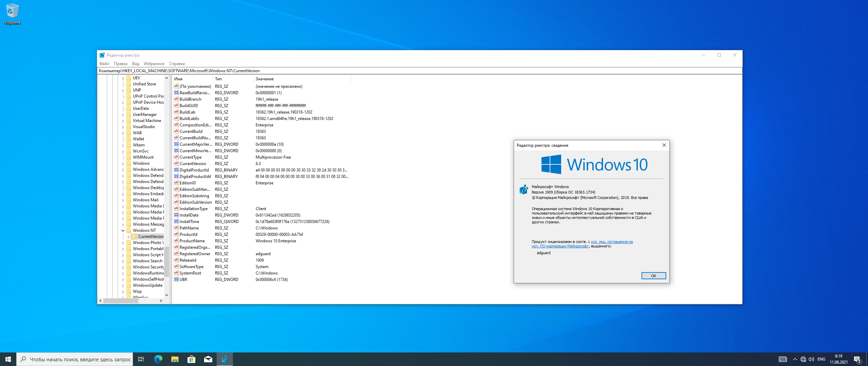Select the PathName value row
Image resolution: width=868 pixels, height=366 pixels.
pos(262,228)
